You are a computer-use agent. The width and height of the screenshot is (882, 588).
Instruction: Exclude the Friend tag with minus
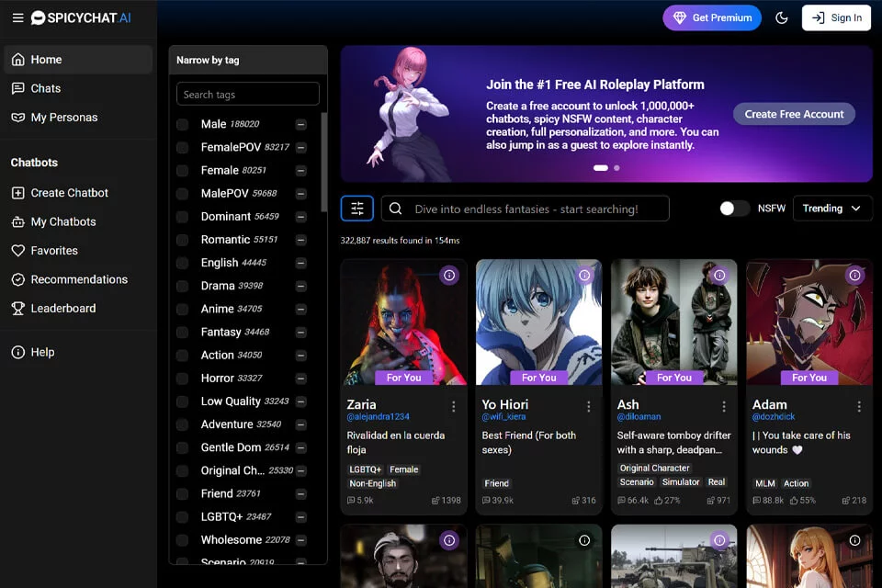pos(301,494)
